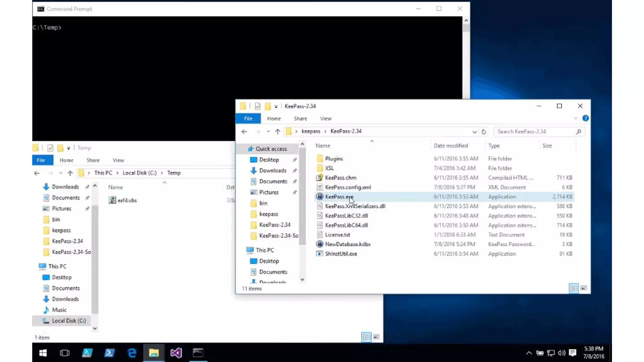Screen dimensions: 644x362
Task: Switch to large icons view in KeePass-2.34 window
Action: pyautogui.click(x=584, y=288)
